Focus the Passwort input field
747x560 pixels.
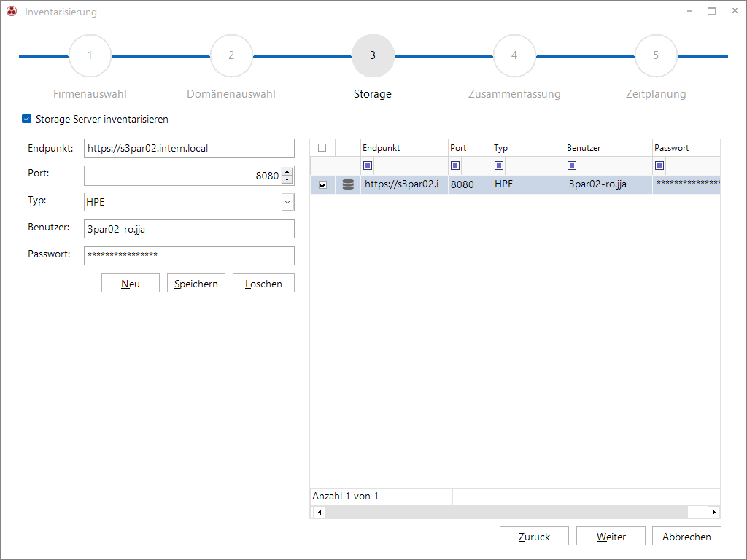tap(189, 256)
